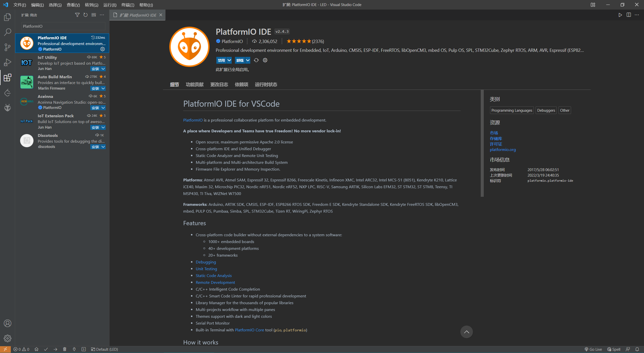Open the 终端(T) menu
644x353 pixels.
(x=128, y=5)
